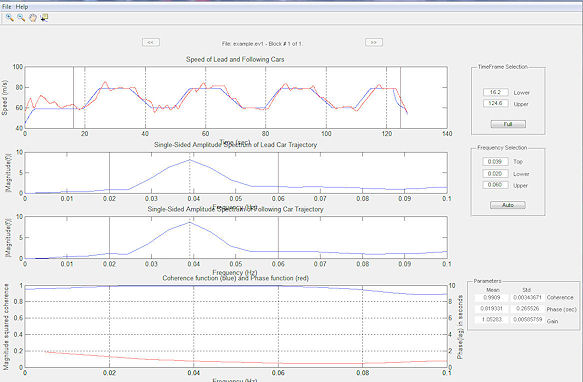Click the 'Parameters' panel label
This screenshot has width=583, height=382.
tap(487, 281)
